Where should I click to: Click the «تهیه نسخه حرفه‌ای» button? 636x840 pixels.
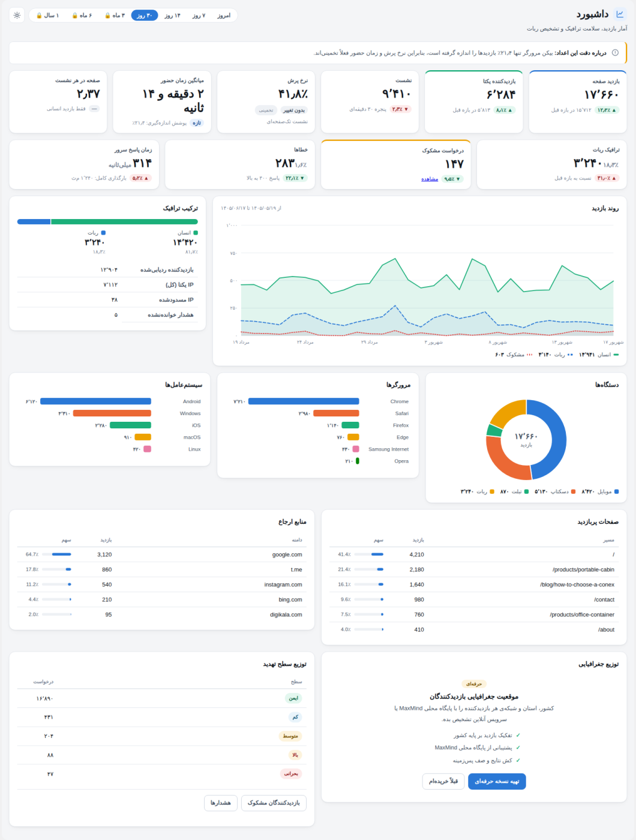tap(497, 781)
